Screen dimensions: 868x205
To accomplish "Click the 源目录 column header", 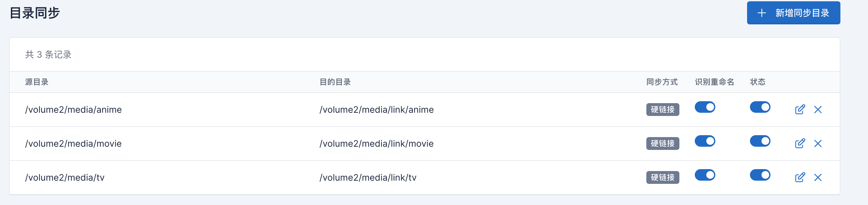I will (x=37, y=82).
